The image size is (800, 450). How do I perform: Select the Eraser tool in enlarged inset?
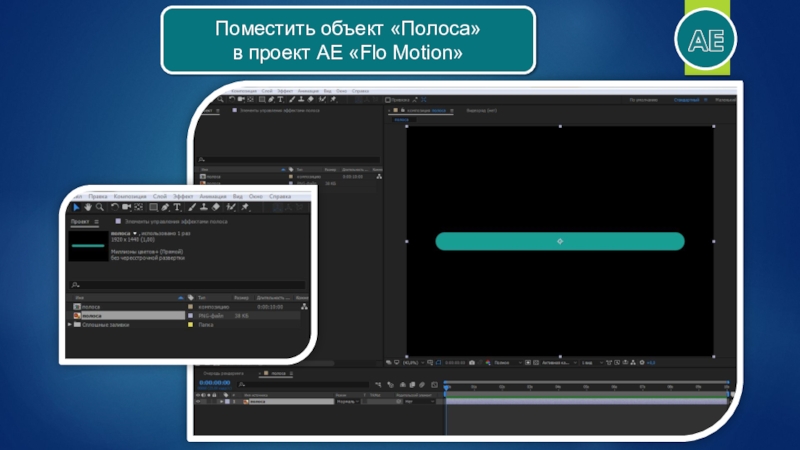tap(215, 207)
